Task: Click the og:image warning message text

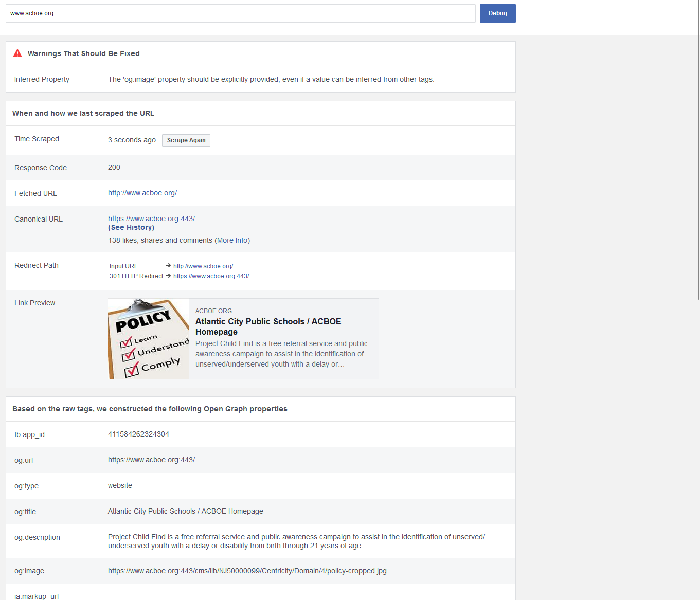Action: coord(271,79)
